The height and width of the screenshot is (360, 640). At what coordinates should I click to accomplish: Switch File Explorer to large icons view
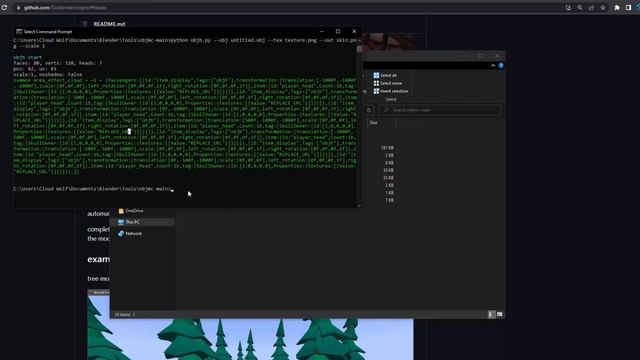[499, 314]
